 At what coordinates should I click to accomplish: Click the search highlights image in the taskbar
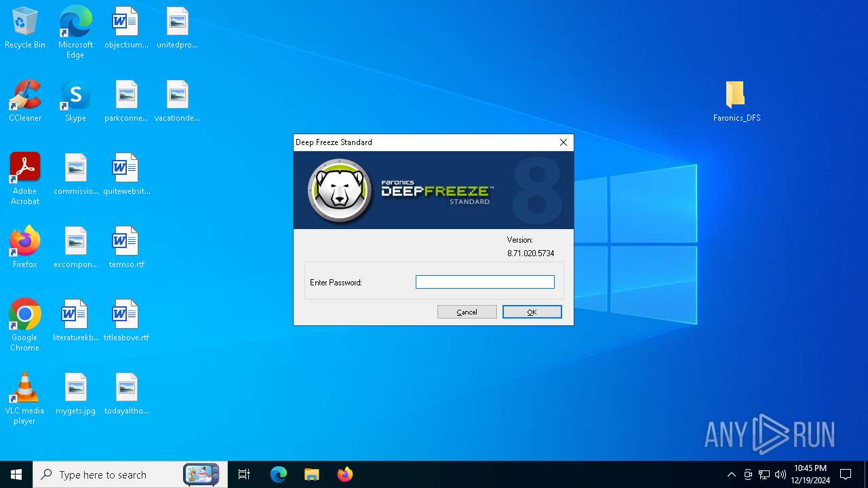pos(201,474)
